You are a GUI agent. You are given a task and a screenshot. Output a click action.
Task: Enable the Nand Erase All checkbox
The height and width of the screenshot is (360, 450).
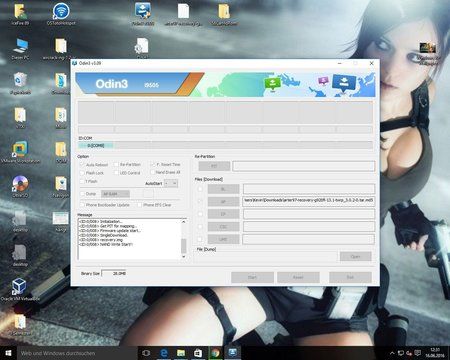click(x=152, y=172)
